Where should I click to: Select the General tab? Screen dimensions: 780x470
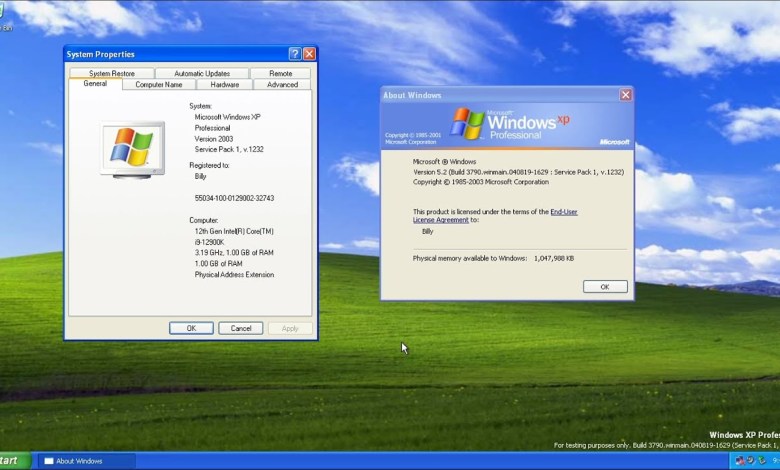(x=95, y=84)
